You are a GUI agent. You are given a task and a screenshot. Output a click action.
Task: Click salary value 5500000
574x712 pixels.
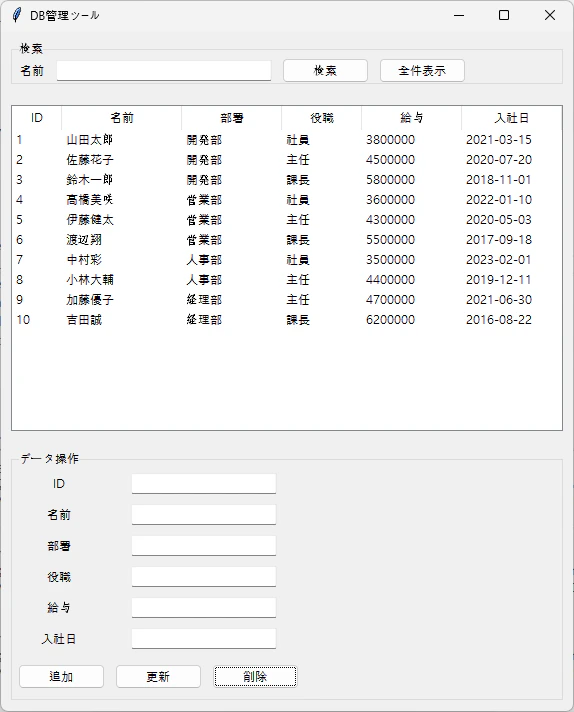click(391, 240)
